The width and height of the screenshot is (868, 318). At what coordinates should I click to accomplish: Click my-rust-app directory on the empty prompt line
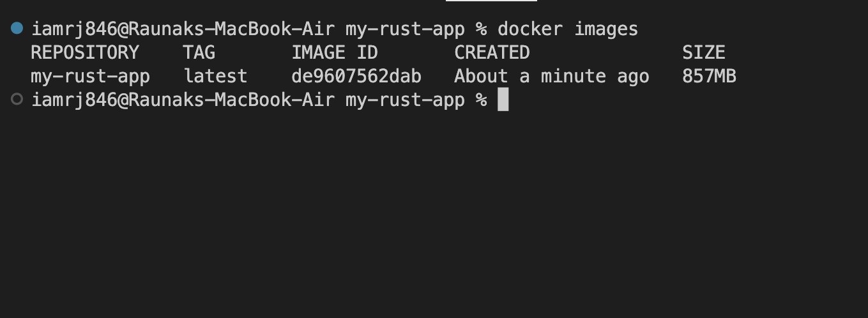pyautogui.click(x=405, y=100)
